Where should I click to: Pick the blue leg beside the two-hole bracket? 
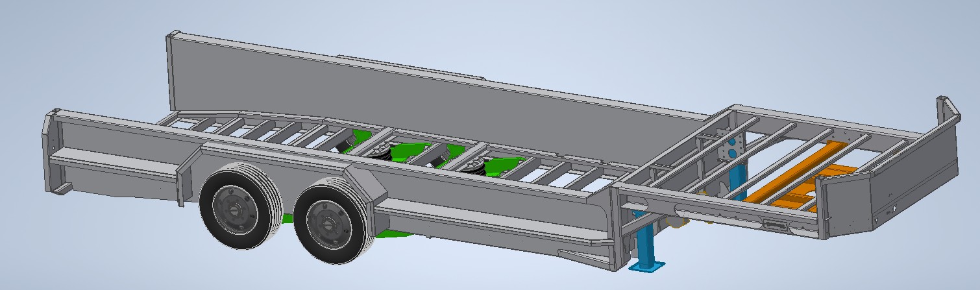737,176
